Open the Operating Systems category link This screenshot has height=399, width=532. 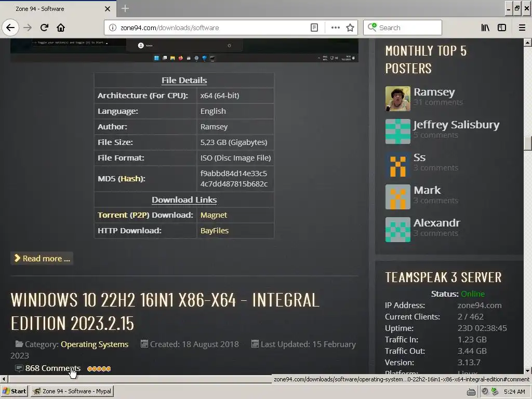[95, 344]
